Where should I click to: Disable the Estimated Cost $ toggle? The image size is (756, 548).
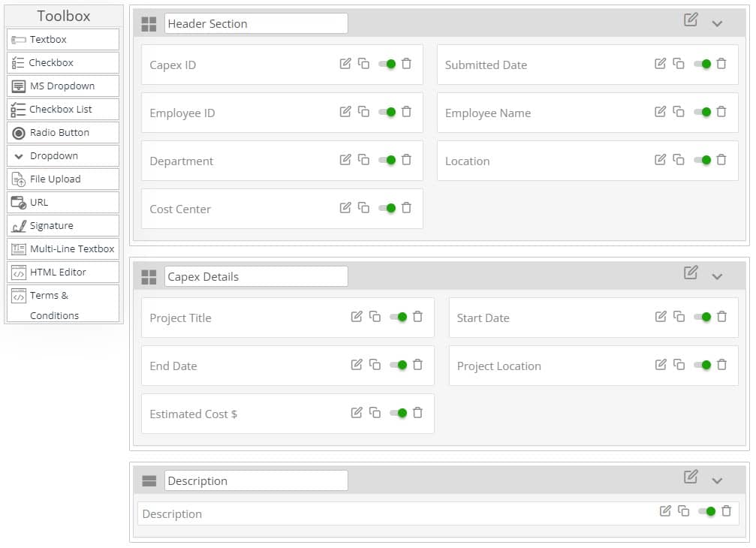pyautogui.click(x=398, y=413)
